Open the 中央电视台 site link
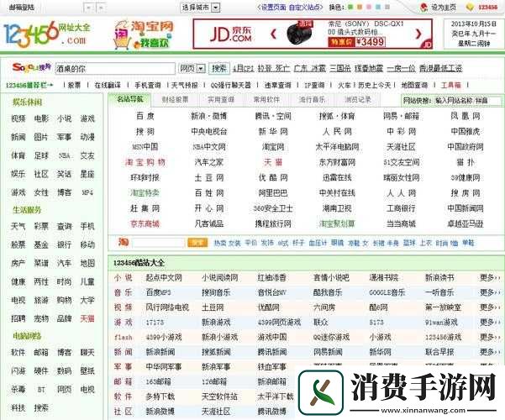The width and height of the screenshot is (505, 420). pos(208,131)
